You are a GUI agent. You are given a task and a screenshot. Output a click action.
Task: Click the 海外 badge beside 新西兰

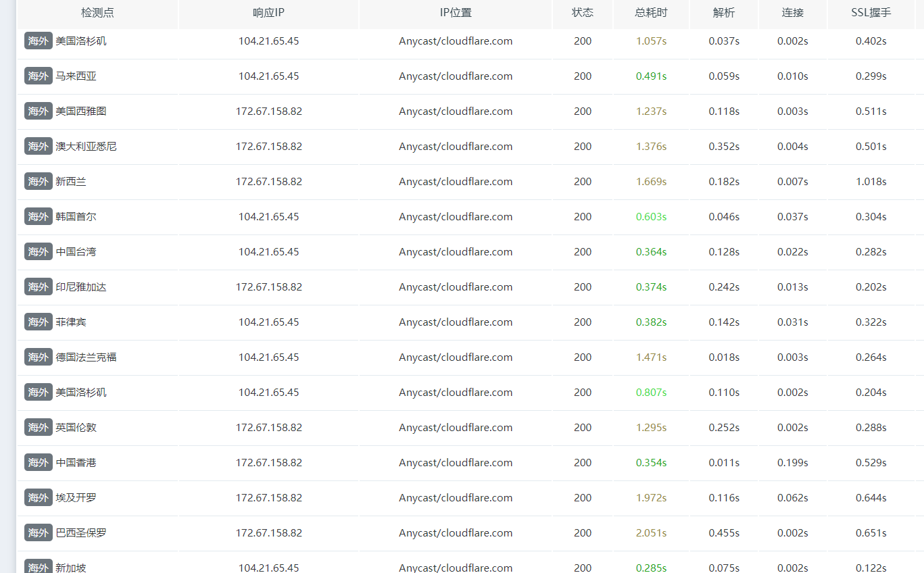click(x=39, y=182)
